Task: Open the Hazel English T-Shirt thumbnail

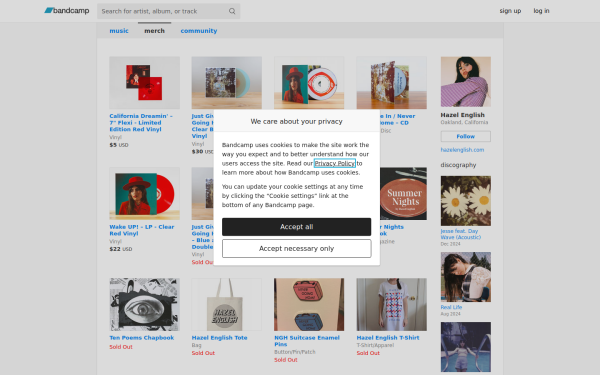Action: tap(391, 304)
